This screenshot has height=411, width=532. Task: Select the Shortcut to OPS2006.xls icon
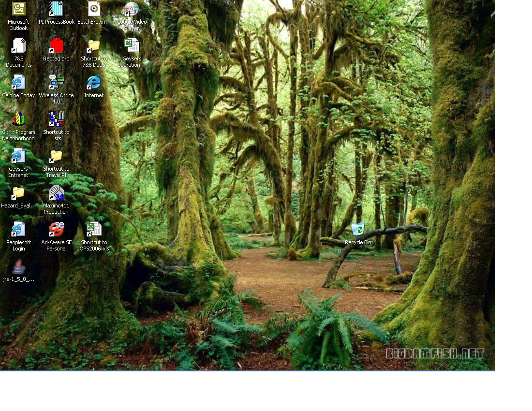pyautogui.click(x=94, y=230)
